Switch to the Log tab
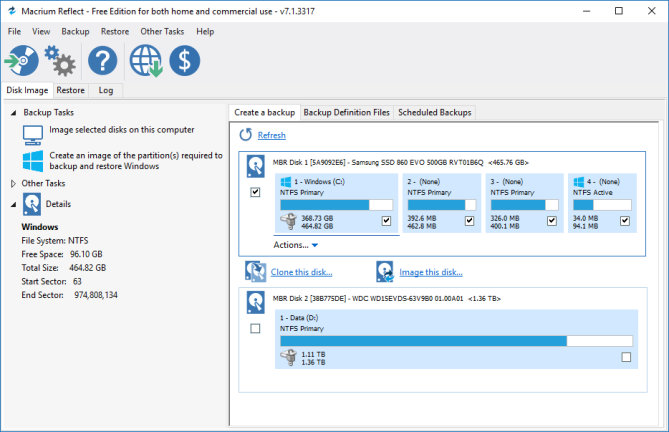Screen dimensions: 669x432 tap(106, 90)
